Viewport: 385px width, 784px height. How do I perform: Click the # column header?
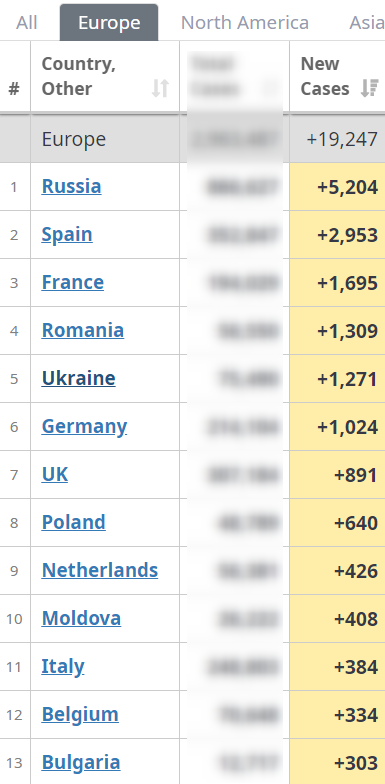pyautogui.click(x=14, y=88)
